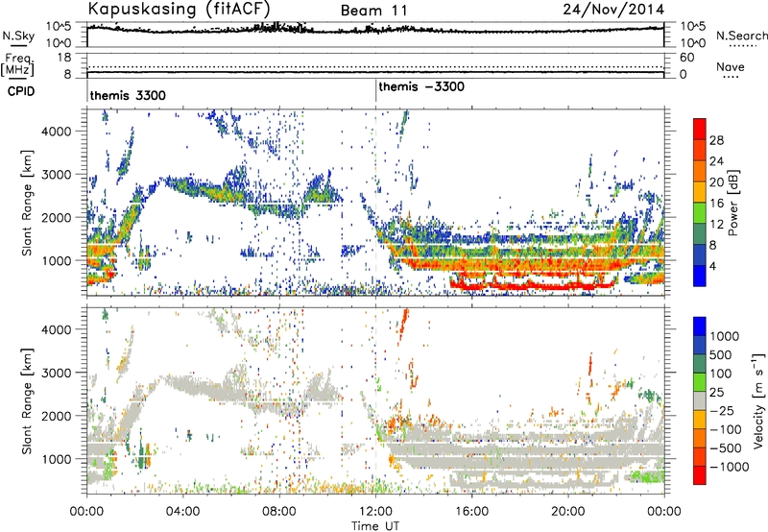768x532 pixels.
Task: Click "2000" range tick on power panel
Action: click(56, 217)
